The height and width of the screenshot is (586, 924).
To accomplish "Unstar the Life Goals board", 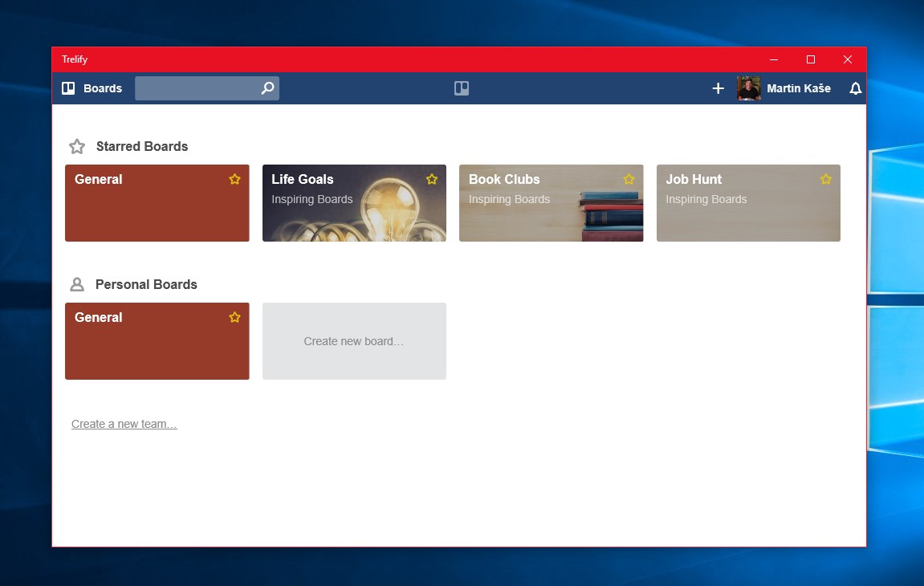I will 432,179.
